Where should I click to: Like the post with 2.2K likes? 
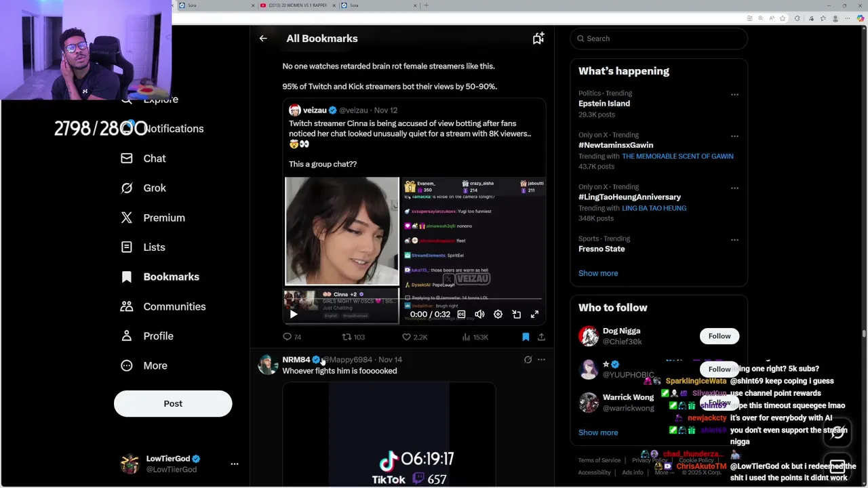click(414, 337)
